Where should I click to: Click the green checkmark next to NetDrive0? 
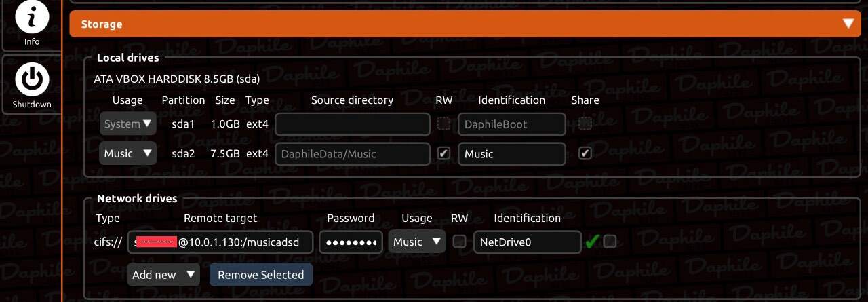592,242
